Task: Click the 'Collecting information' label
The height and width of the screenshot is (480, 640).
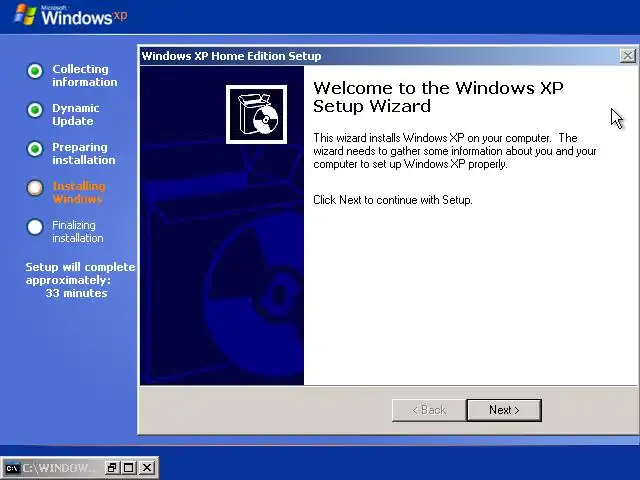Action: pyautogui.click(x=84, y=75)
